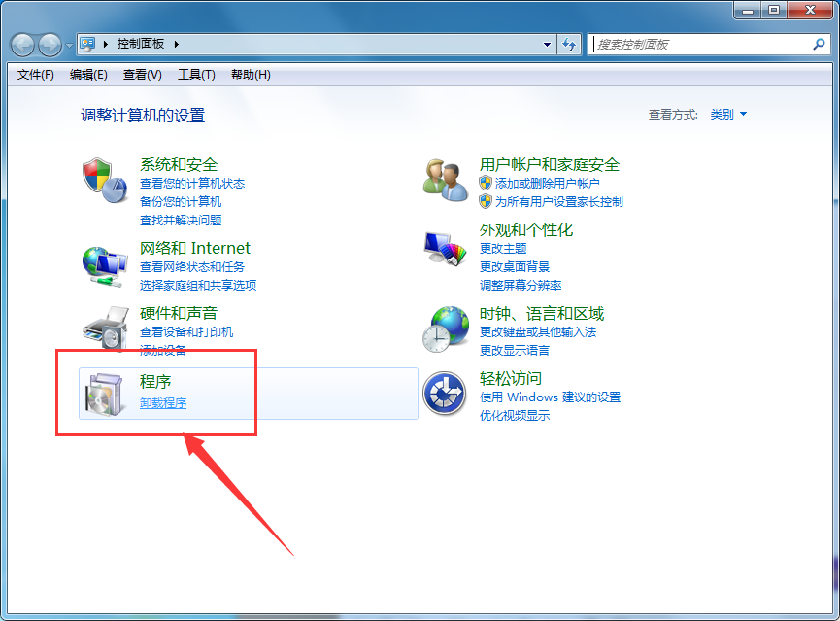The image size is (840, 621).
Task: Click 添加或删除用户帐户 link
Action: (547, 184)
